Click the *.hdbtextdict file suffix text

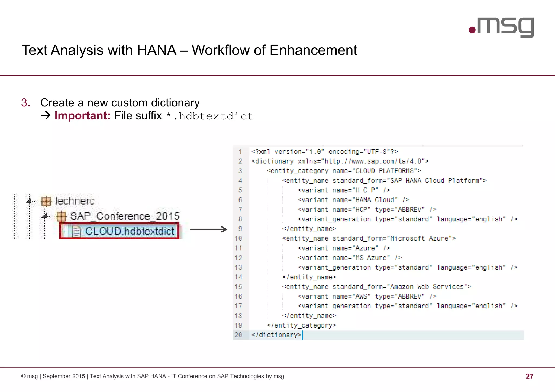(x=209, y=116)
